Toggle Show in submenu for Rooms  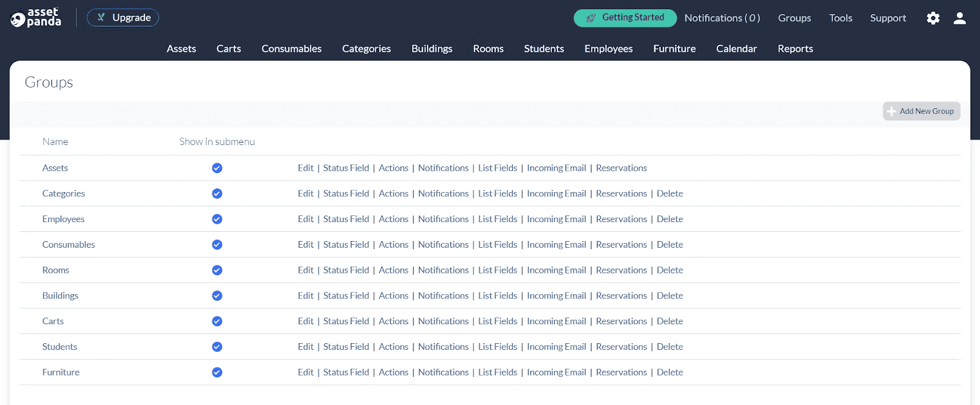coord(217,270)
